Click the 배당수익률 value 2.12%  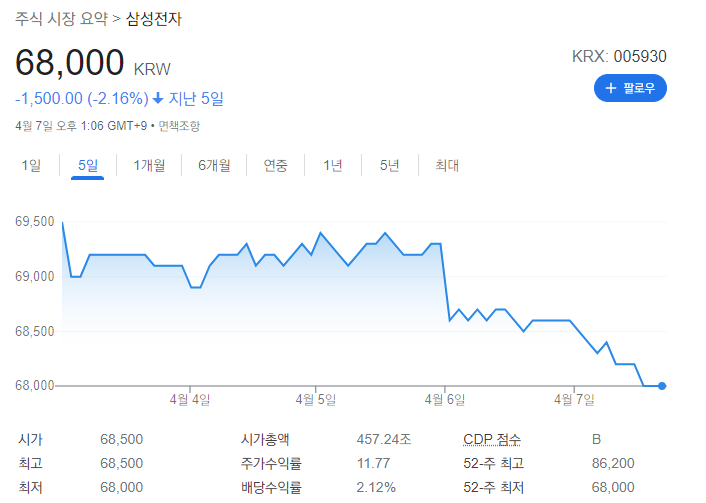[x=376, y=487]
